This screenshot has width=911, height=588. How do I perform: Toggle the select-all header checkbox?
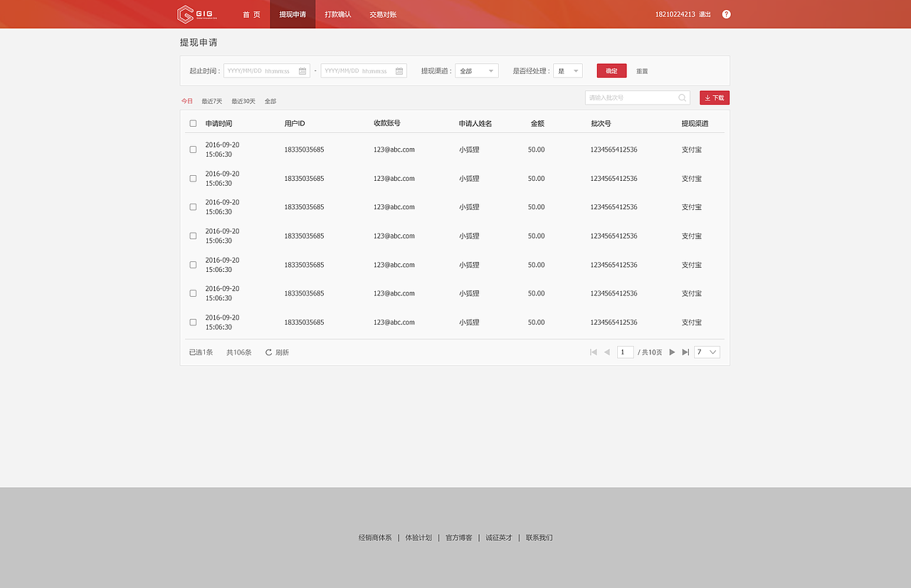pyautogui.click(x=193, y=123)
